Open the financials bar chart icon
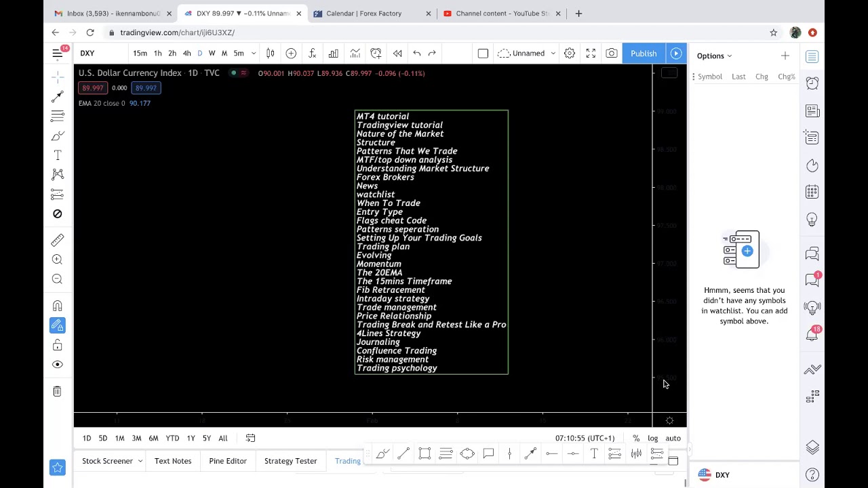The width and height of the screenshot is (868, 488). tap(333, 54)
